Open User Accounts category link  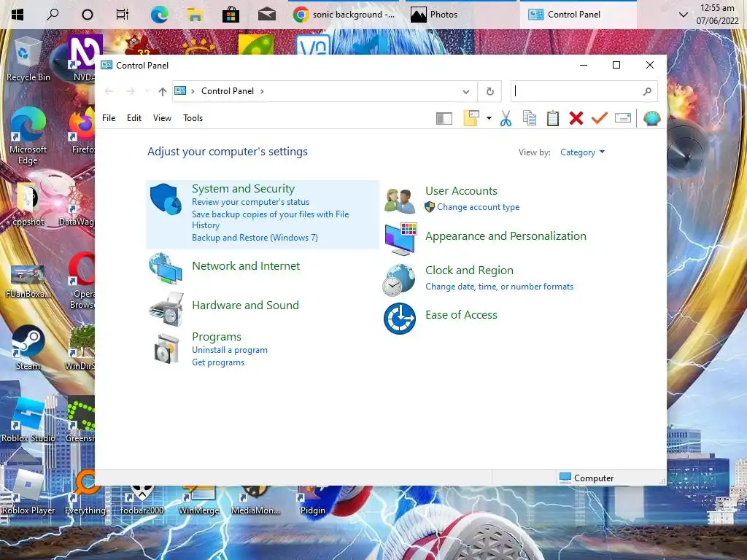461,191
